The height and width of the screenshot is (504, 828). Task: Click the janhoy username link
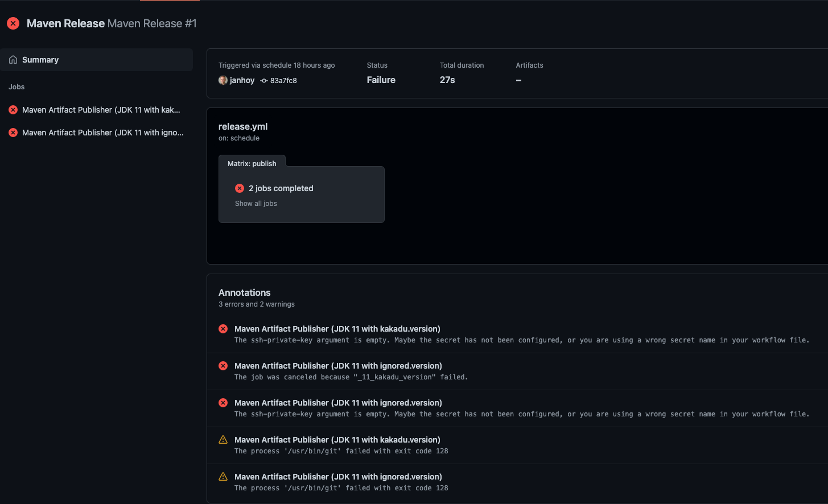[242, 80]
